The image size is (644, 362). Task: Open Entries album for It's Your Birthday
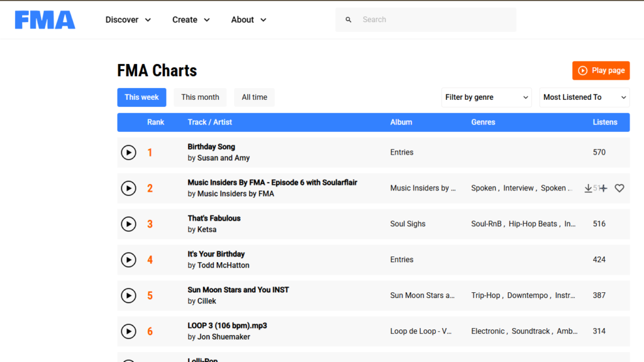tap(402, 260)
